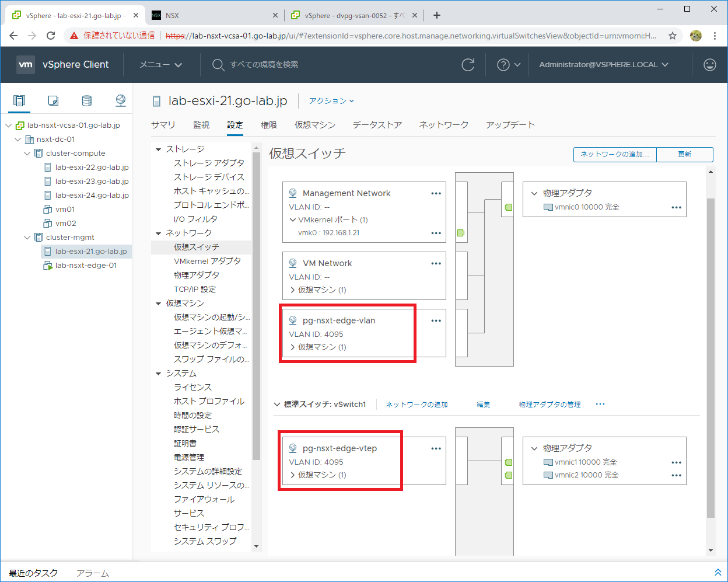This screenshot has width=728, height=582.
Task: Open Management Network ellipsis menu
Action: [x=436, y=193]
